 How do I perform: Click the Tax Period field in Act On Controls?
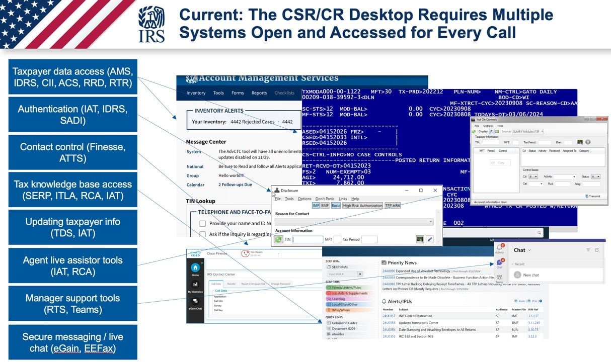545,142
